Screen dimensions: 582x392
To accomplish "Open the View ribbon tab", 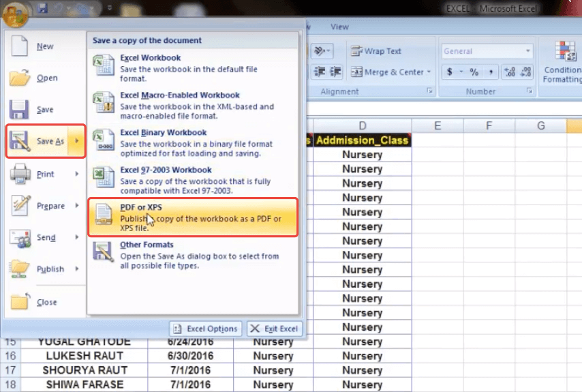I will click(339, 27).
